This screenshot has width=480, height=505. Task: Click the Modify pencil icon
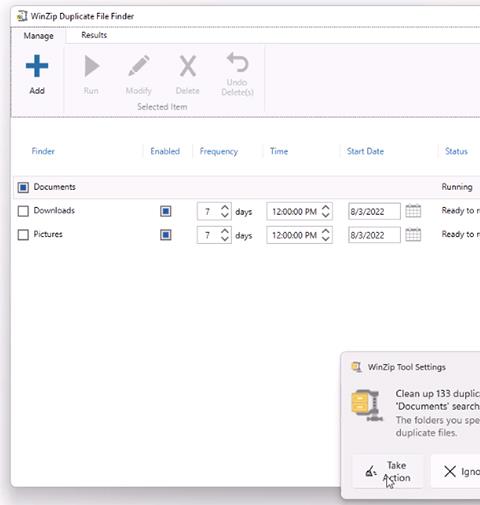click(139, 66)
